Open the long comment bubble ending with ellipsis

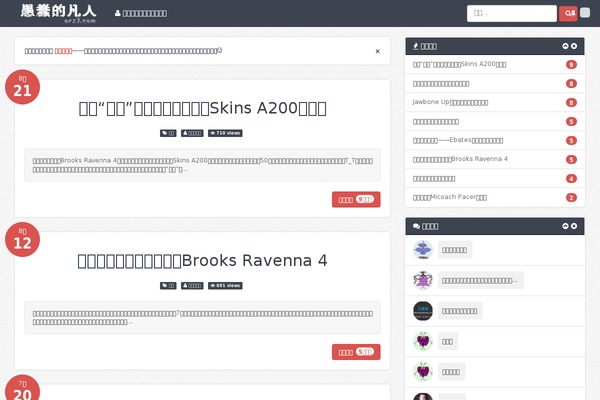pos(481,280)
